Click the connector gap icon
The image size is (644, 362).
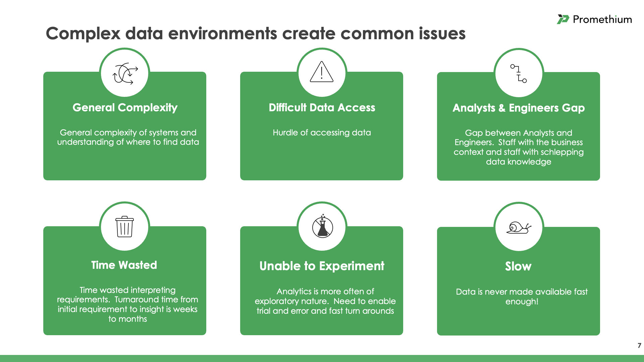(519, 73)
